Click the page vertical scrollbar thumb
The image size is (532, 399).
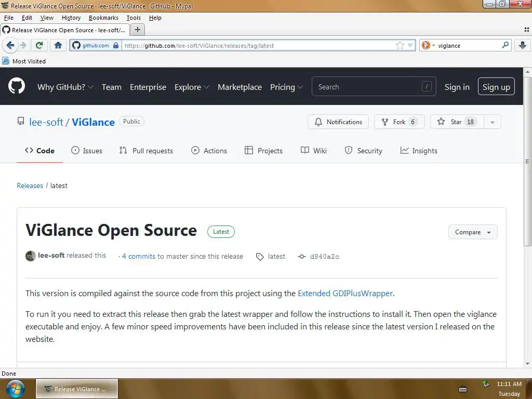point(527,162)
